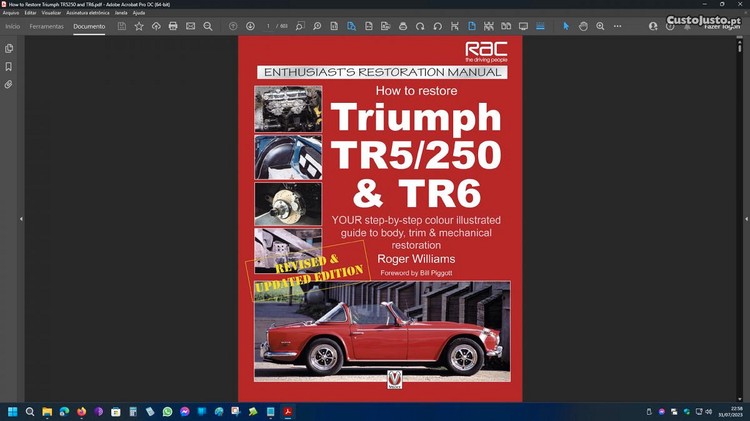Go to the next page

(x=250, y=26)
